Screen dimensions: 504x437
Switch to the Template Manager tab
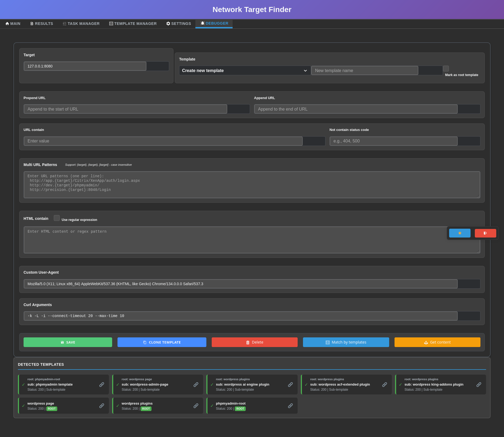point(133,24)
